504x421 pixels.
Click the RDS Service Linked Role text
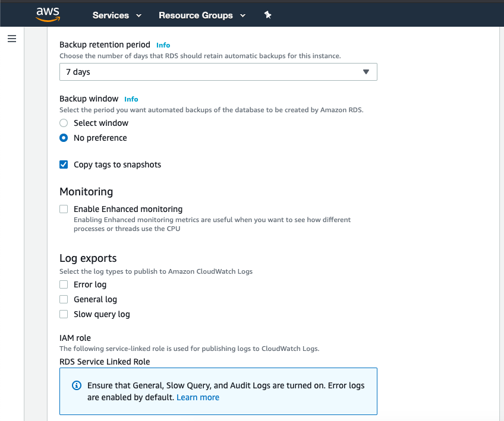point(105,362)
